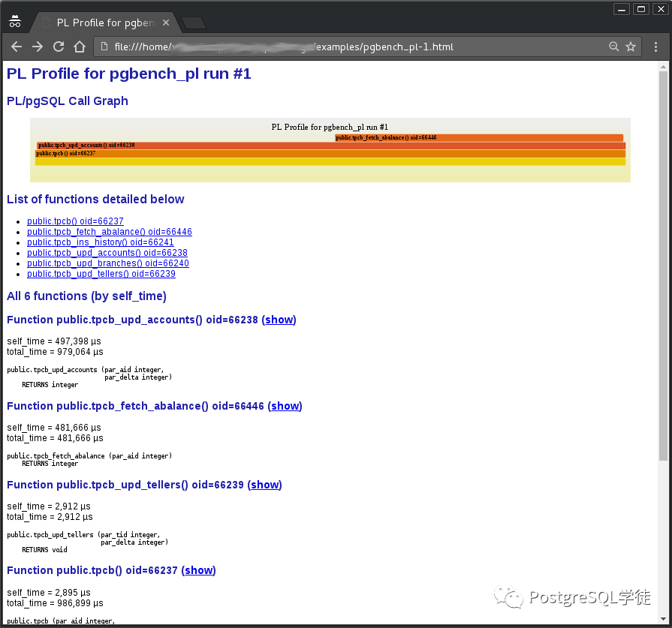Go back with the browser back arrow

[x=17, y=47]
